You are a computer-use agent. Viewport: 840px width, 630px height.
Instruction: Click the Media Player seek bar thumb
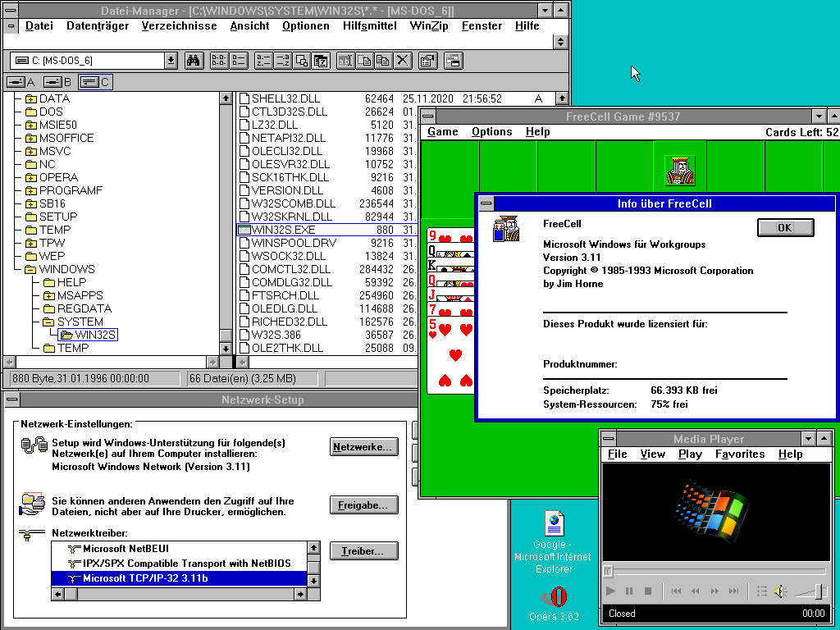tap(608, 571)
